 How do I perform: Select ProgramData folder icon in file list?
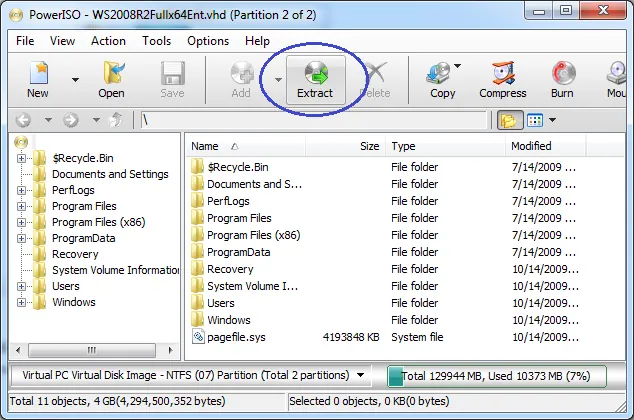[x=197, y=251]
